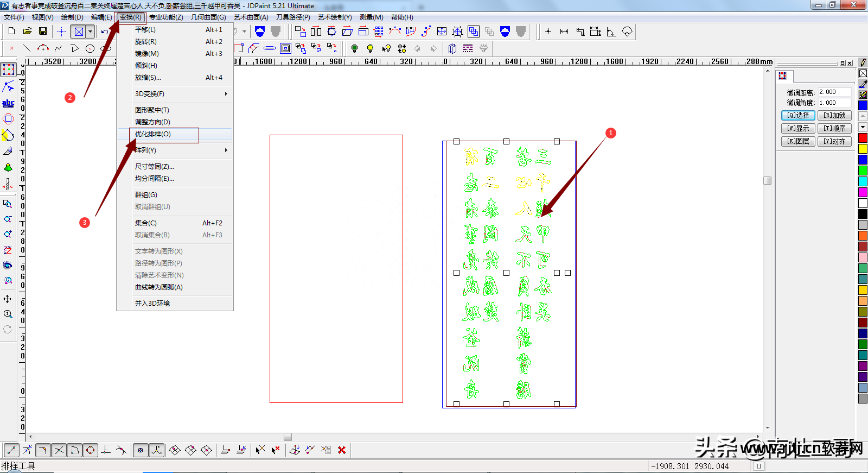
Task: Select the zoom magnifier tool in left toolbar
Action: click(8, 314)
